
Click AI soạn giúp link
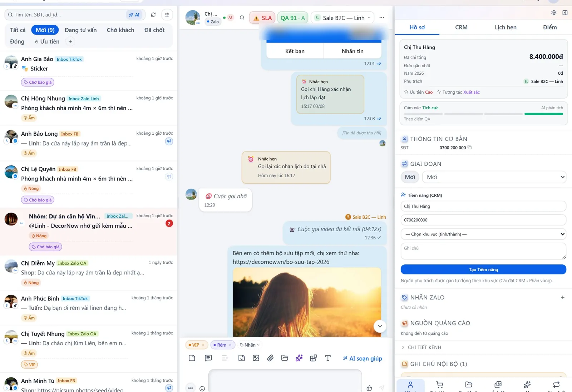(x=363, y=358)
